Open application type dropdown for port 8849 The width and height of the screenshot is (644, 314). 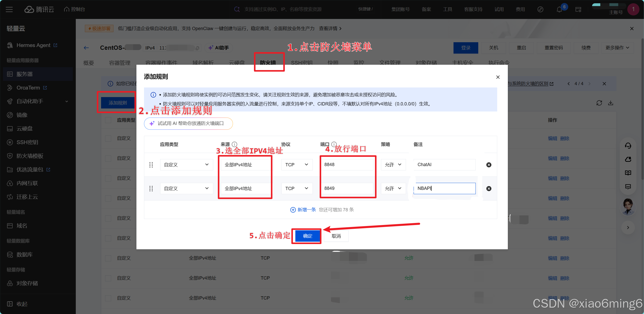coord(186,189)
